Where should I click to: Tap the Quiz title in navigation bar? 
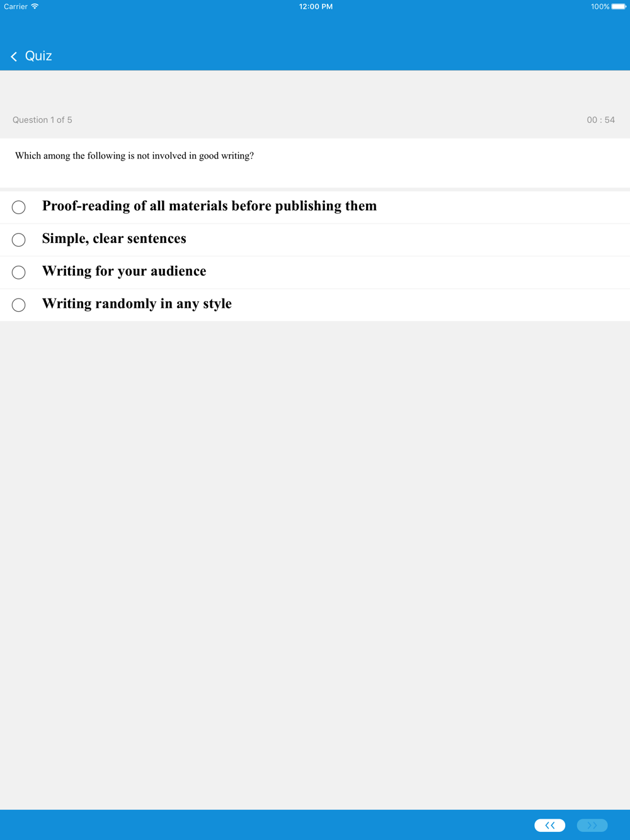[x=38, y=56]
